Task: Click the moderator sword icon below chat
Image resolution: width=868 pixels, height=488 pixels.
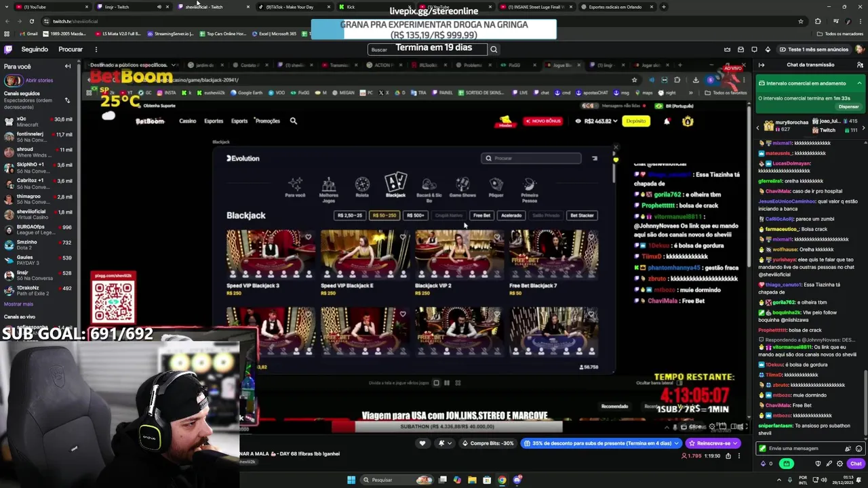Action: tap(829, 464)
